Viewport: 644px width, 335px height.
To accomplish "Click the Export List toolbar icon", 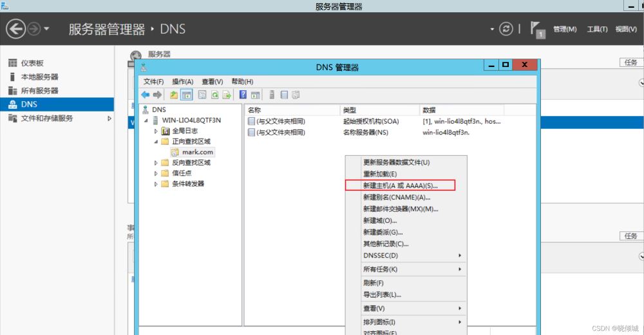I will pyautogui.click(x=227, y=95).
